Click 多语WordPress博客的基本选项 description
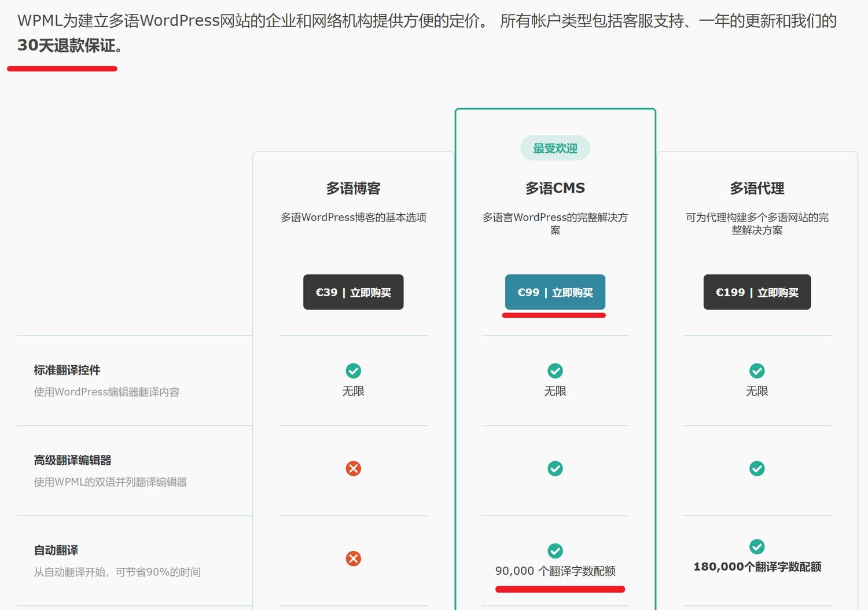868x610 pixels. point(353,218)
